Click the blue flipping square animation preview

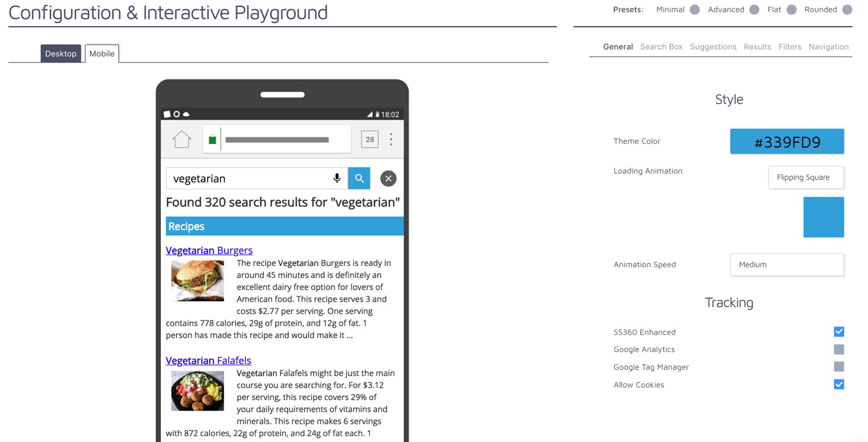[823, 217]
